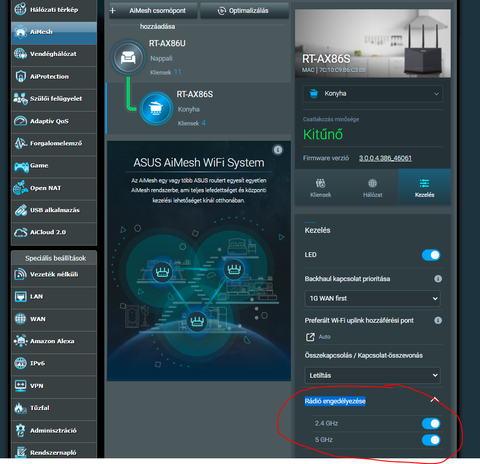Click the Adaptív QoS gauge icon
Screen dimensions: 480x464
click(20, 121)
